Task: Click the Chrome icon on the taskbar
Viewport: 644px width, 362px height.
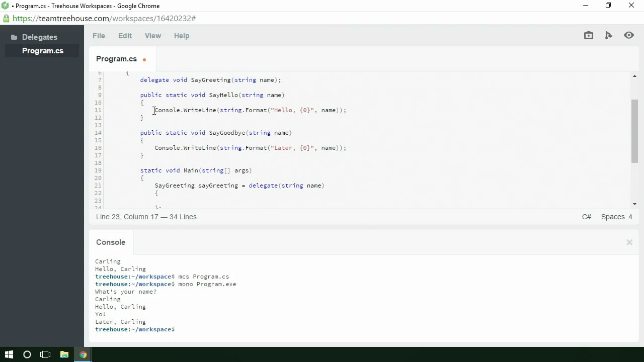Action: click(x=83, y=354)
